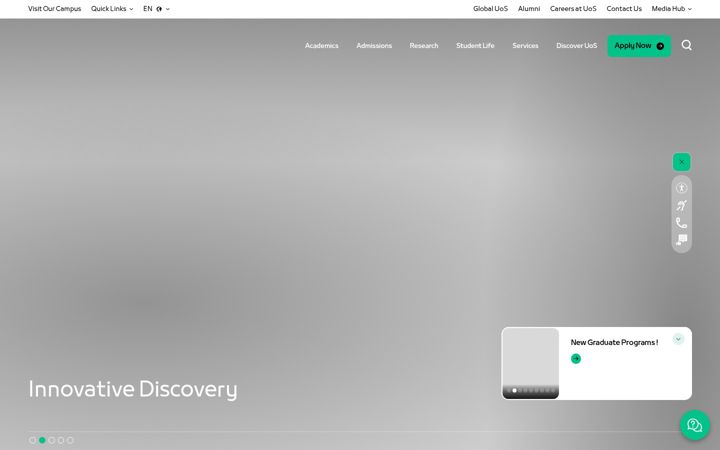Click the green arrow under New Graduate Programs
This screenshot has width=720, height=450.
576,359
